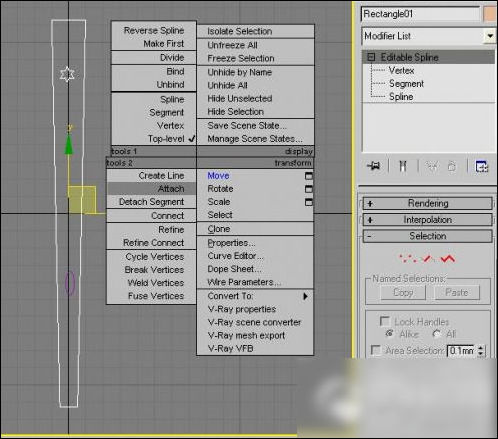The width and height of the screenshot is (498, 439).
Task: Select the red Spline selection icon
Action: [x=448, y=258]
